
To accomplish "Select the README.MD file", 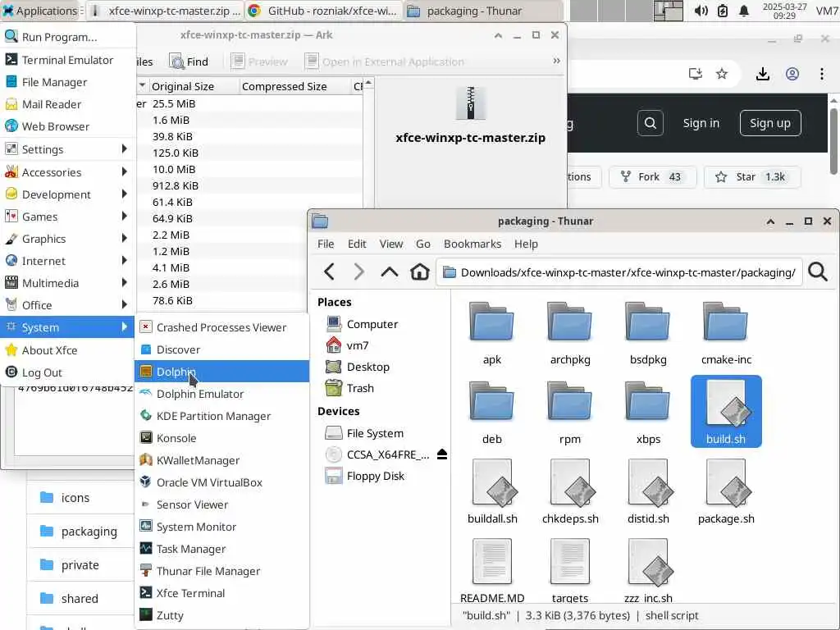I will coord(492,571).
